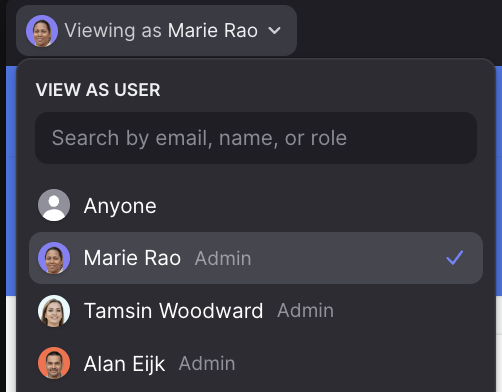The height and width of the screenshot is (392, 502).
Task: Click the search placeholder text
Action: point(199,138)
